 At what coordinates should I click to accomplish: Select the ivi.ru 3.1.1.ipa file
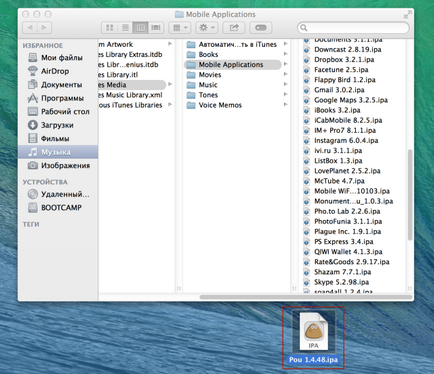[338, 151]
